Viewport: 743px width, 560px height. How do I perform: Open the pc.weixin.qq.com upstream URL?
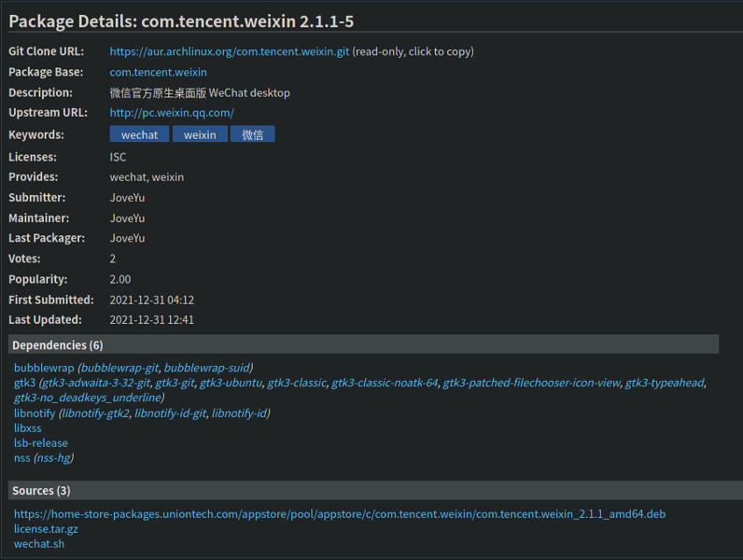point(172,113)
